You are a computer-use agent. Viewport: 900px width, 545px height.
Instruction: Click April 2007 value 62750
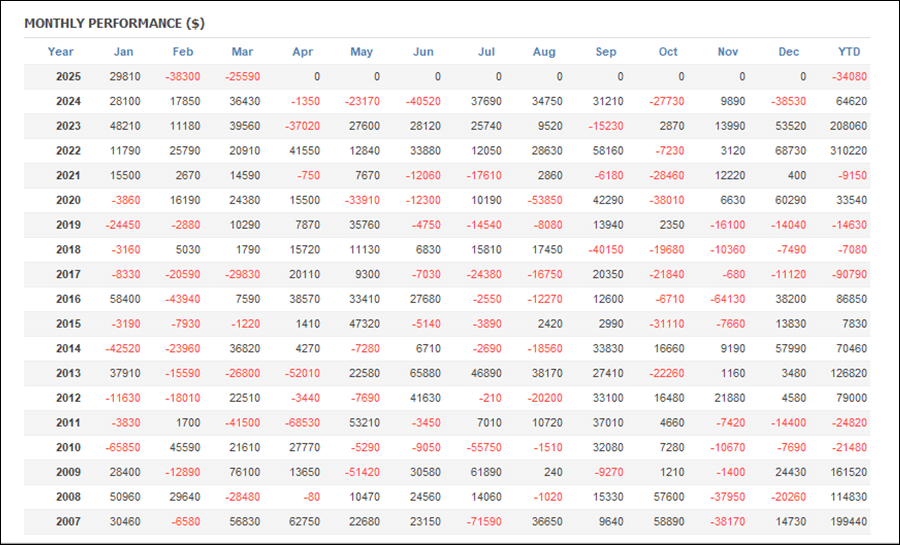(304, 521)
